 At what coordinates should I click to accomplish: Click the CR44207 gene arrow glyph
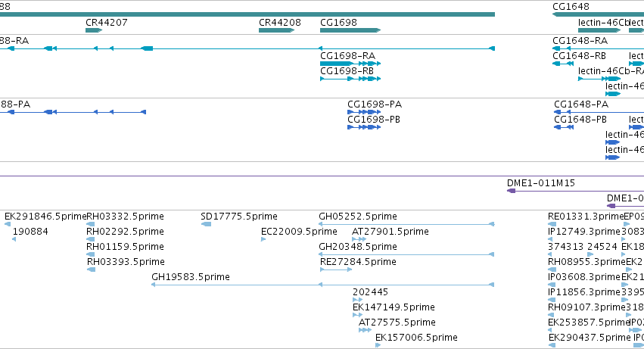point(94,30)
